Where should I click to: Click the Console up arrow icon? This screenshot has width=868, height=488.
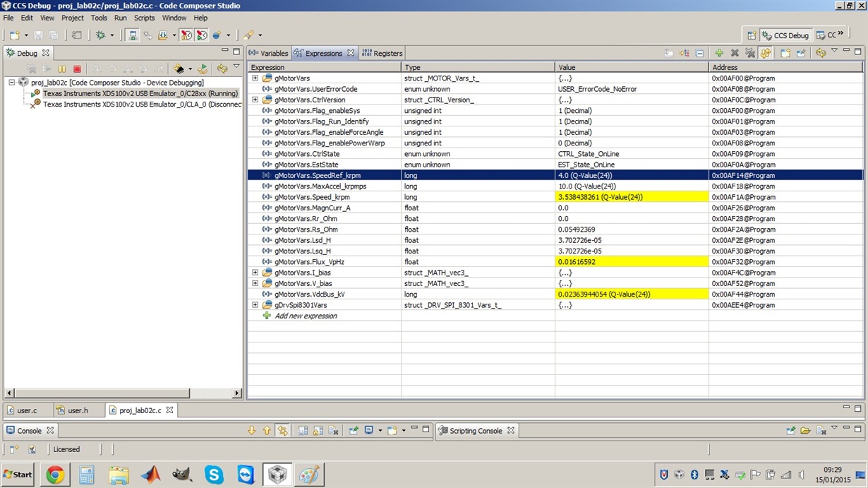[x=267, y=430]
